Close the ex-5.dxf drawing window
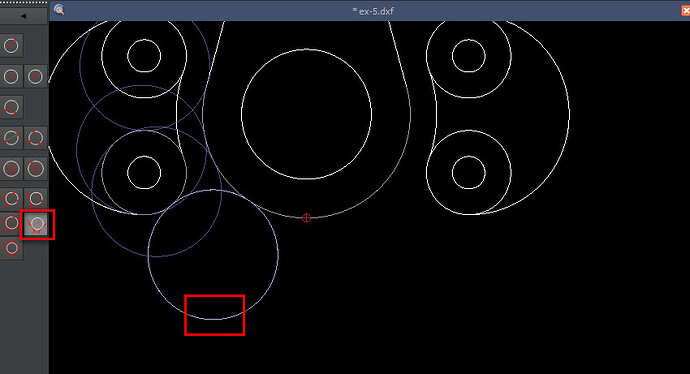 (x=686, y=11)
